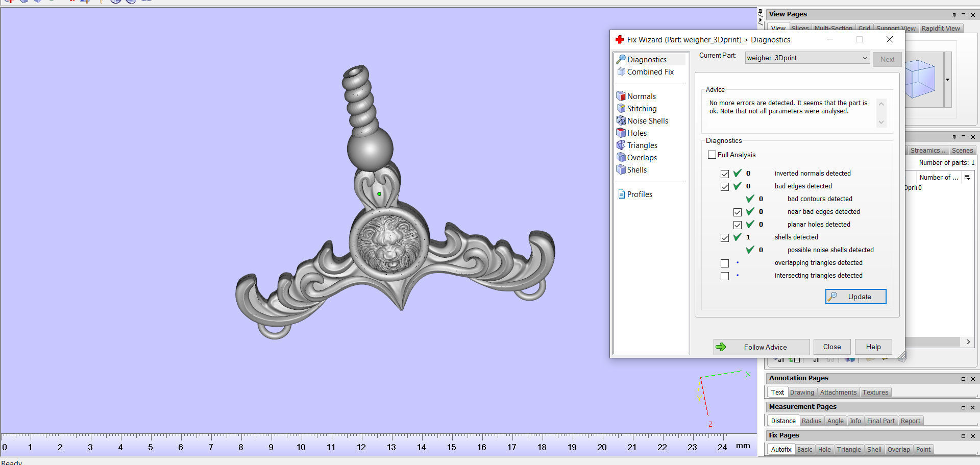Uncheck bad edges detection
This screenshot has width=980, height=465.
tap(725, 186)
